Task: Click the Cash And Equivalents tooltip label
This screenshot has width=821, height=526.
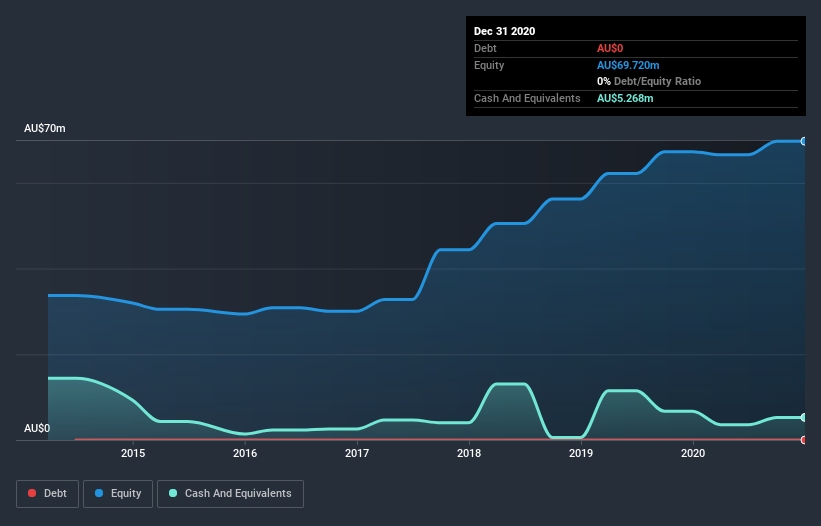Action: 527,98
